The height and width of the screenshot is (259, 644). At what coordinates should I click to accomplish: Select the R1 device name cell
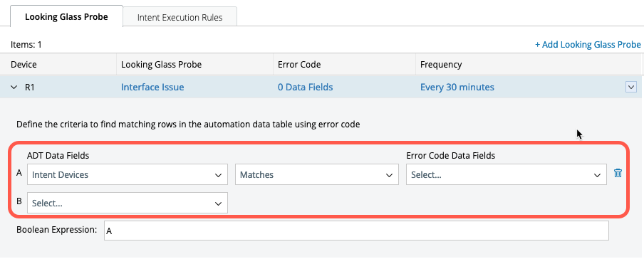[x=30, y=87]
